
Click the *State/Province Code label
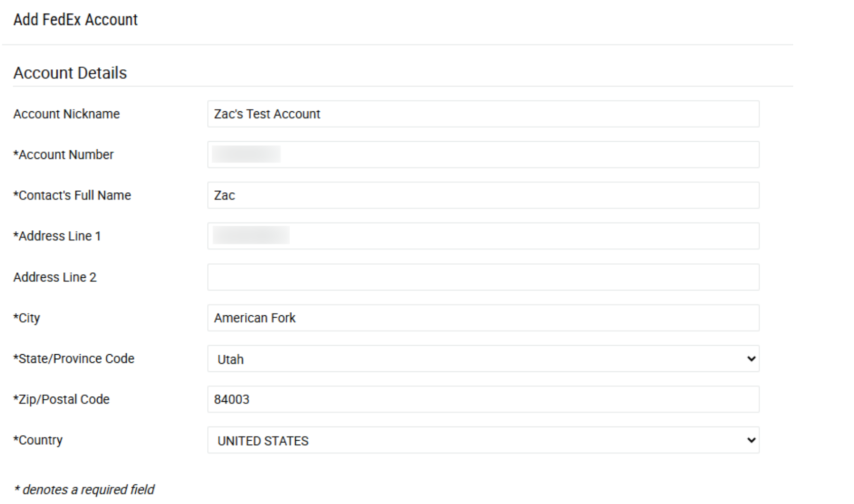[x=73, y=359]
